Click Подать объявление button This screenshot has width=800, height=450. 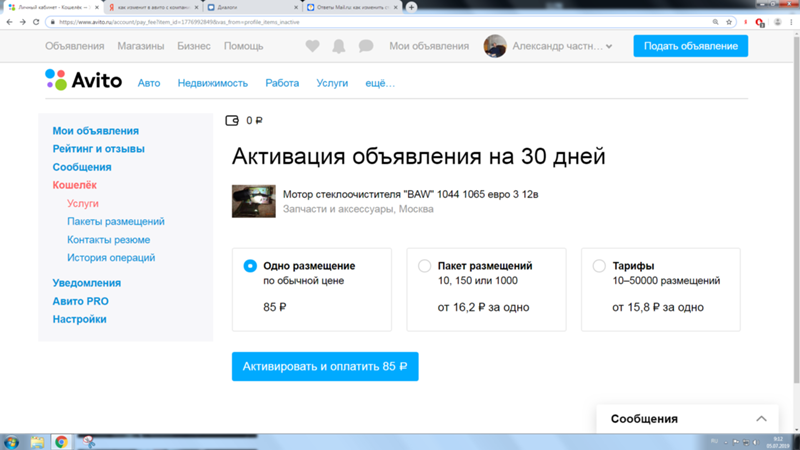tap(691, 46)
